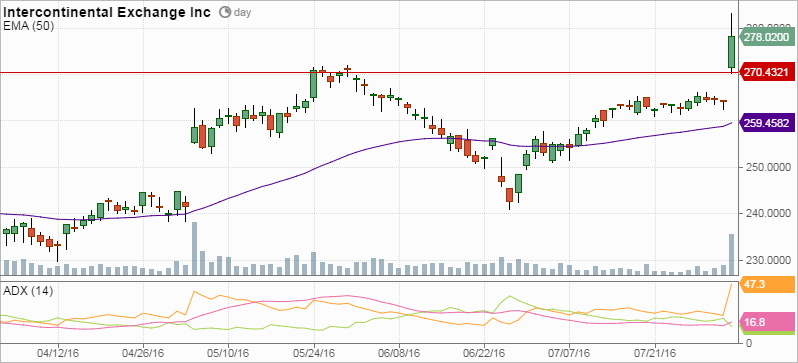Click the 07/21/16 date axis label
Viewport: 798px width, 363px height.
[x=655, y=352]
